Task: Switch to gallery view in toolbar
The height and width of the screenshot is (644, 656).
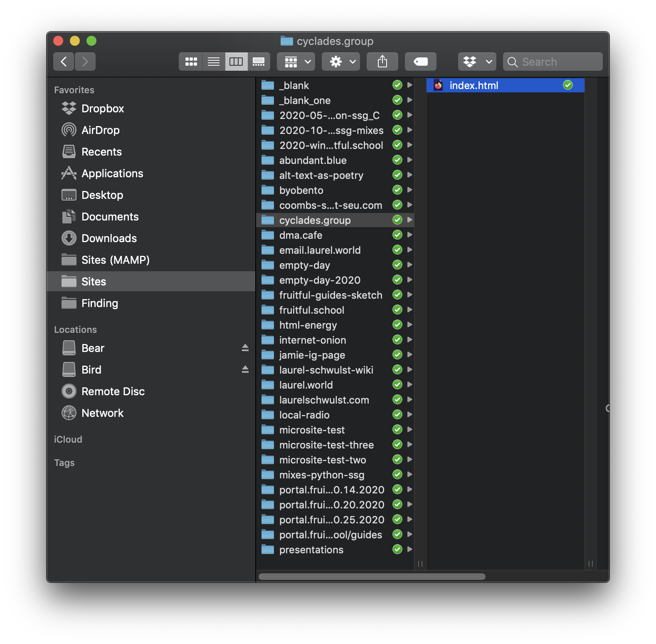Action: coord(259,62)
